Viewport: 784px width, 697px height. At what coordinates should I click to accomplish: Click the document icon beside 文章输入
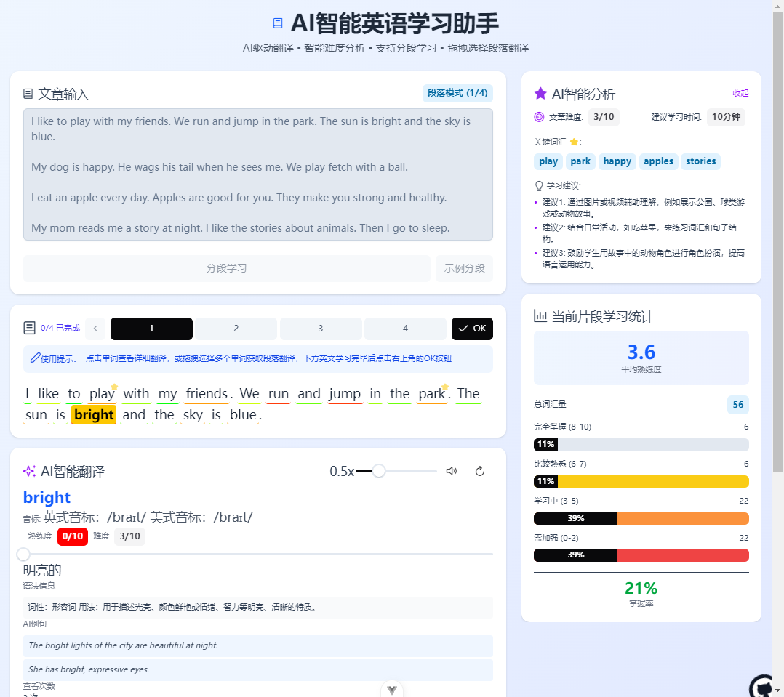28,94
